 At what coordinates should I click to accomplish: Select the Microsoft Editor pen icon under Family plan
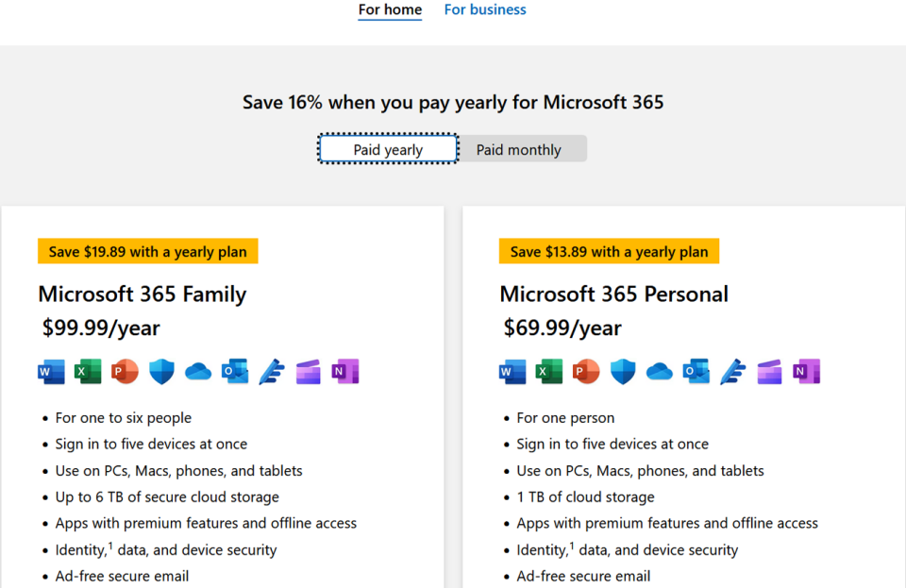(x=271, y=371)
